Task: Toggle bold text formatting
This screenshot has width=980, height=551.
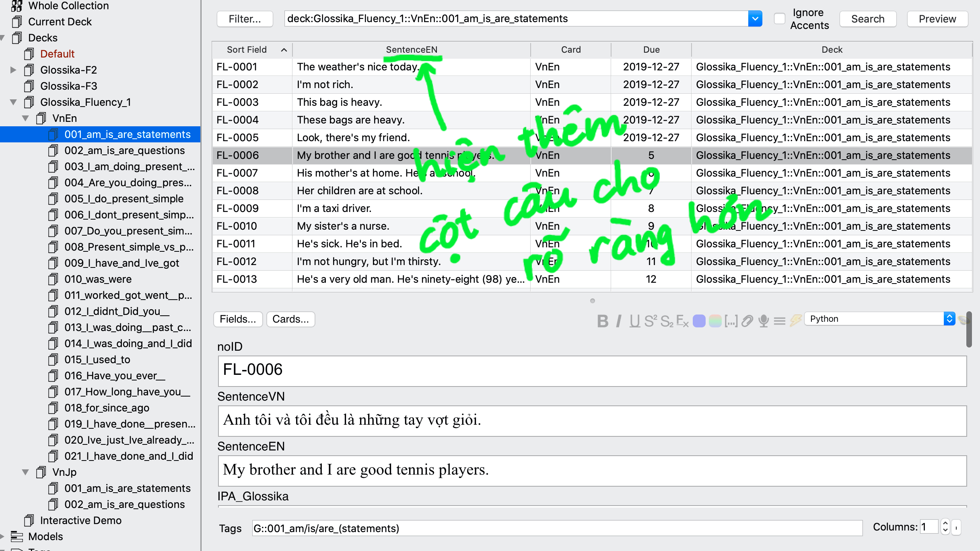Action: [x=602, y=321]
